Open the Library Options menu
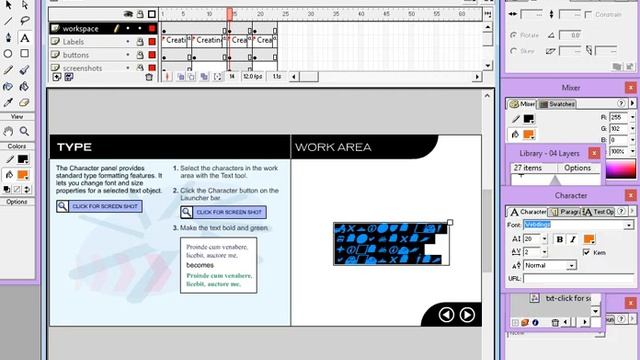 point(577,168)
